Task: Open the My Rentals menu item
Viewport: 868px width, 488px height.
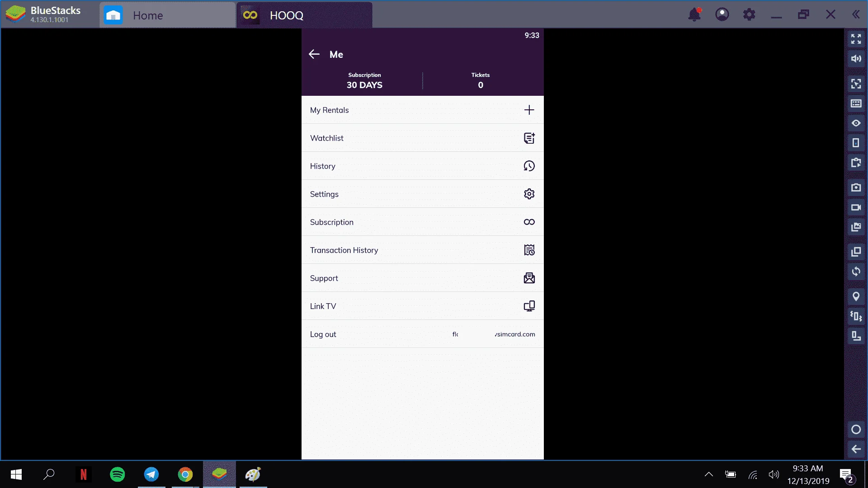Action: click(422, 110)
